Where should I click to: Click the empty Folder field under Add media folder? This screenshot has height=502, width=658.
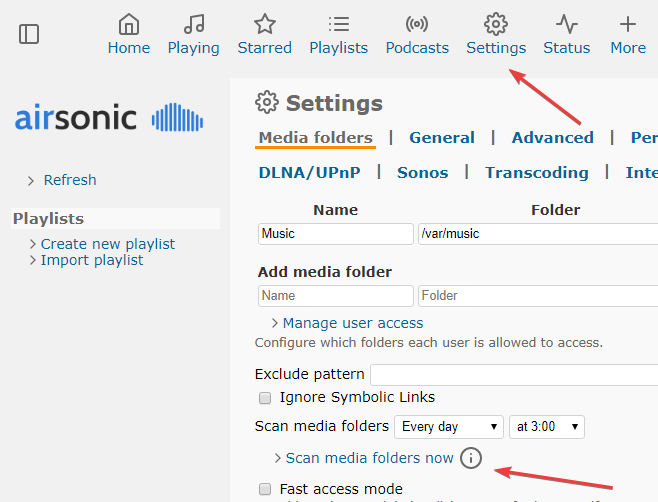click(538, 296)
